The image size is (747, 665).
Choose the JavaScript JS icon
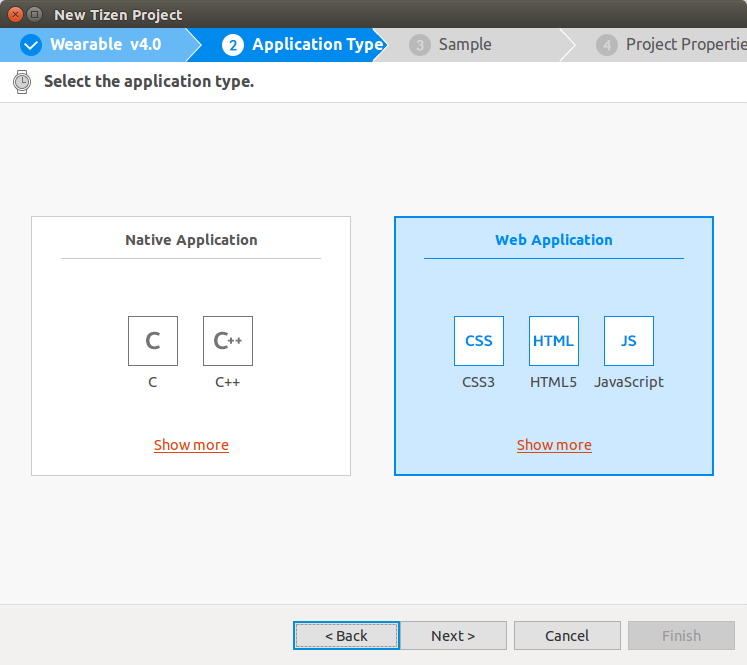(x=629, y=341)
